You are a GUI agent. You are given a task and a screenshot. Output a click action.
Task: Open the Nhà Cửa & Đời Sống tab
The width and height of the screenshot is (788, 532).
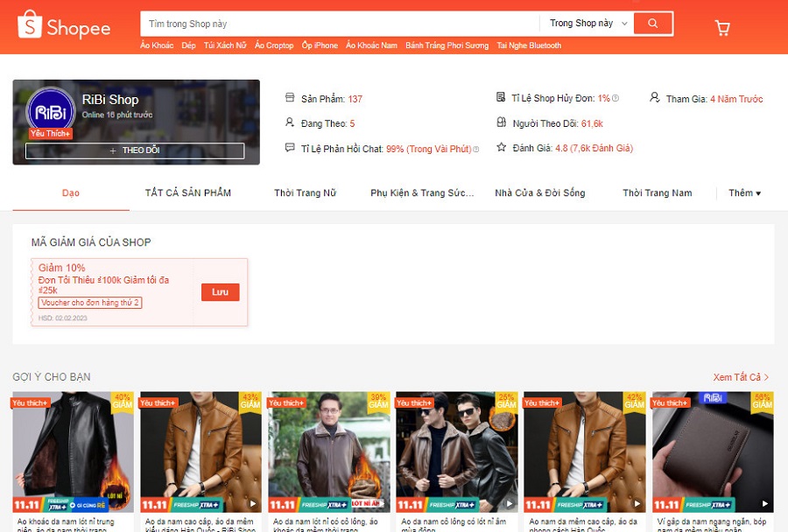[539, 192]
